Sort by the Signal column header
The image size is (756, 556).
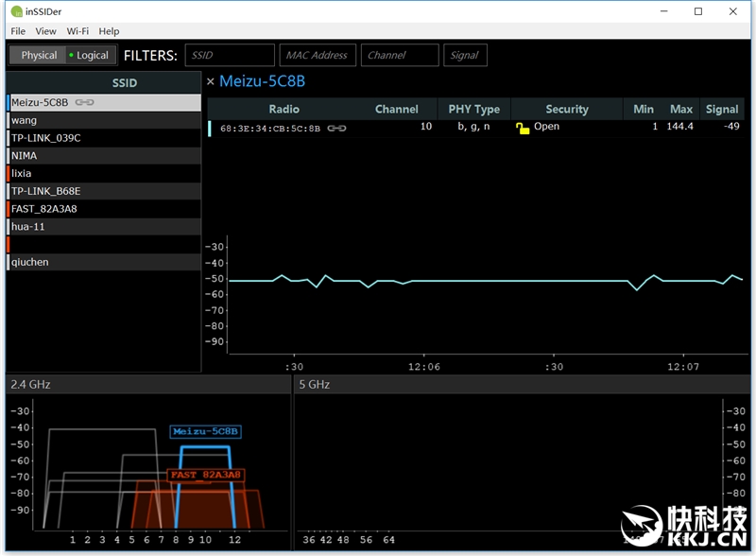tap(722, 109)
